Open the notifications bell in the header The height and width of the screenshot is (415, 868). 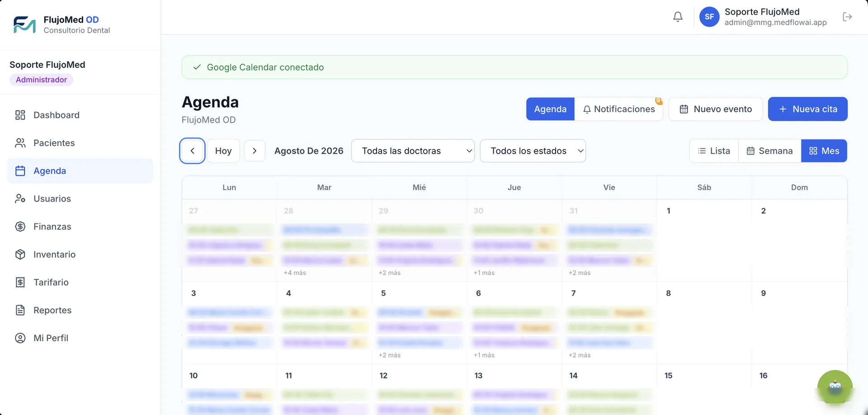pos(678,17)
